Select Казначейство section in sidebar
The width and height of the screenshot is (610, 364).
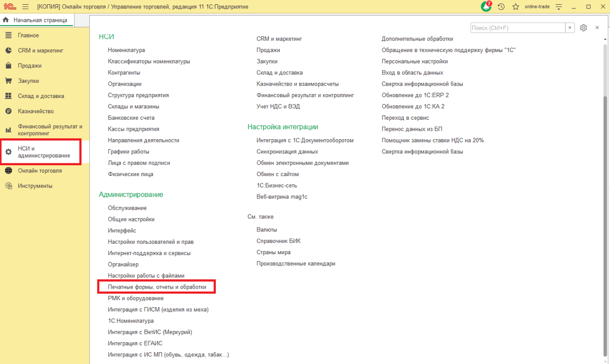pyautogui.click(x=36, y=111)
